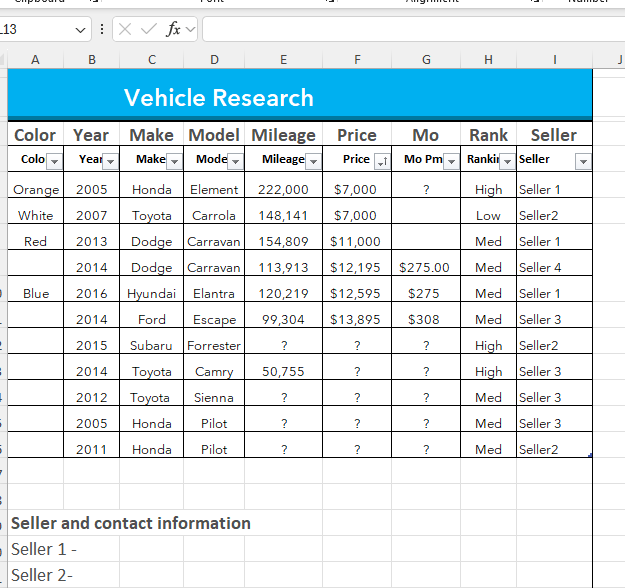Select the large bold Color heading cell

point(35,134)
